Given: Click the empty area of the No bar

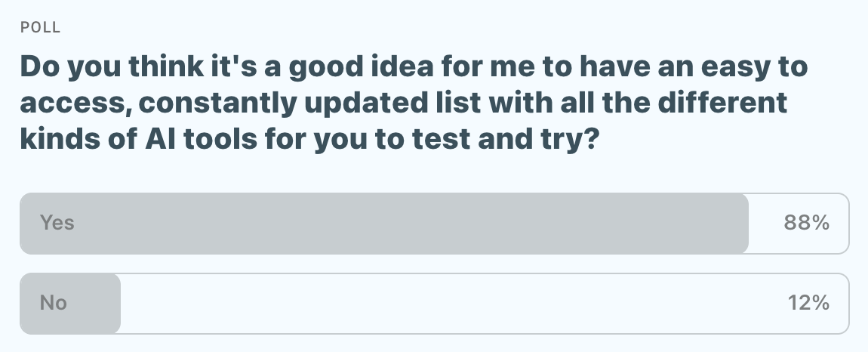Looking at the screenshot, I should [453, 304].
